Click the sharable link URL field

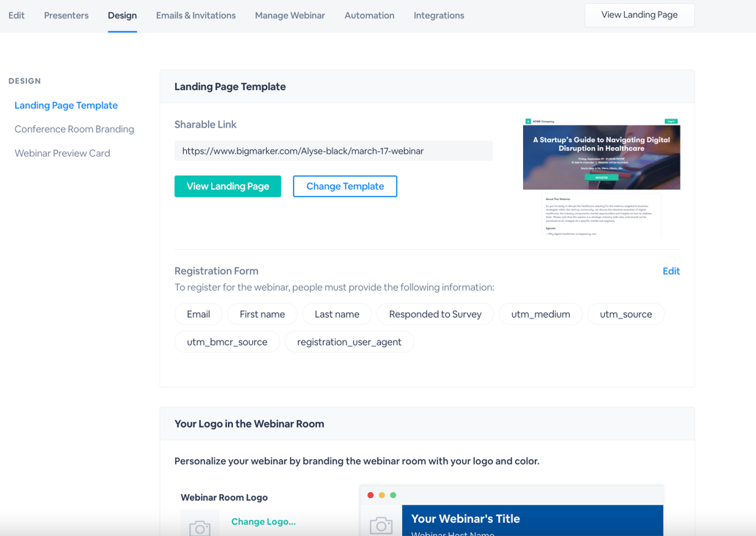[334, 150]
